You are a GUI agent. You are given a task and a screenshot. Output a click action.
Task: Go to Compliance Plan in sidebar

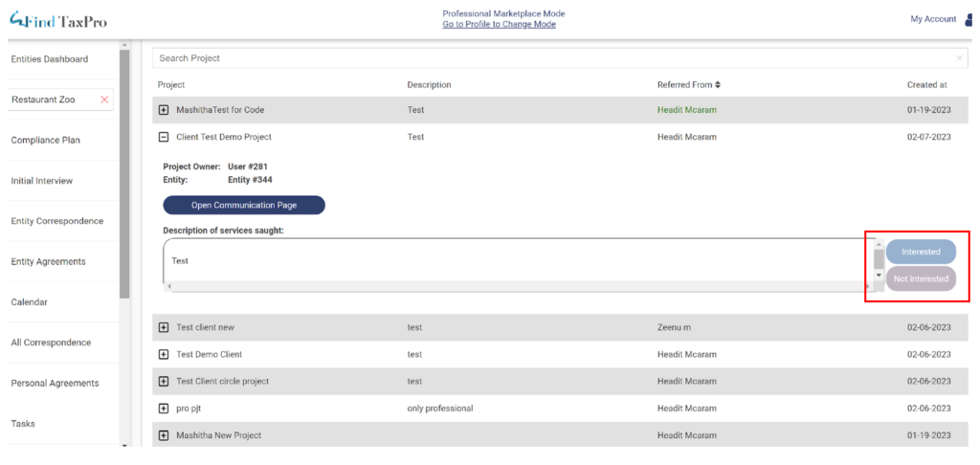pos(46,141)
